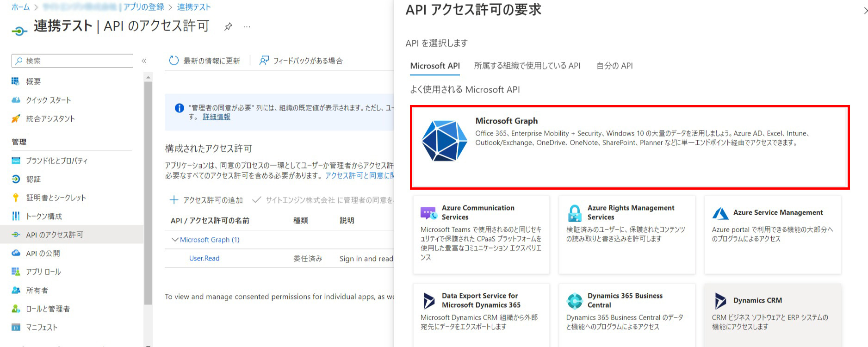Click the 説明 column header

(x=347, y=221)
